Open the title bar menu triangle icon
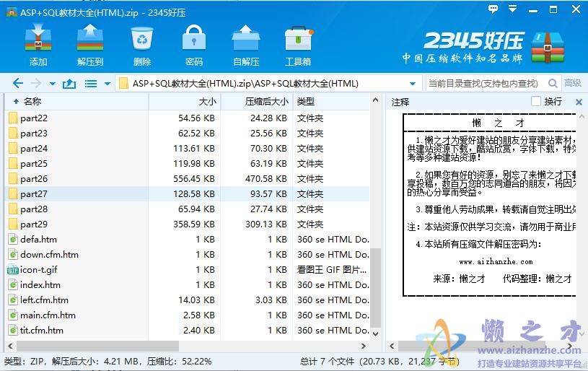 tap(513, 8)
